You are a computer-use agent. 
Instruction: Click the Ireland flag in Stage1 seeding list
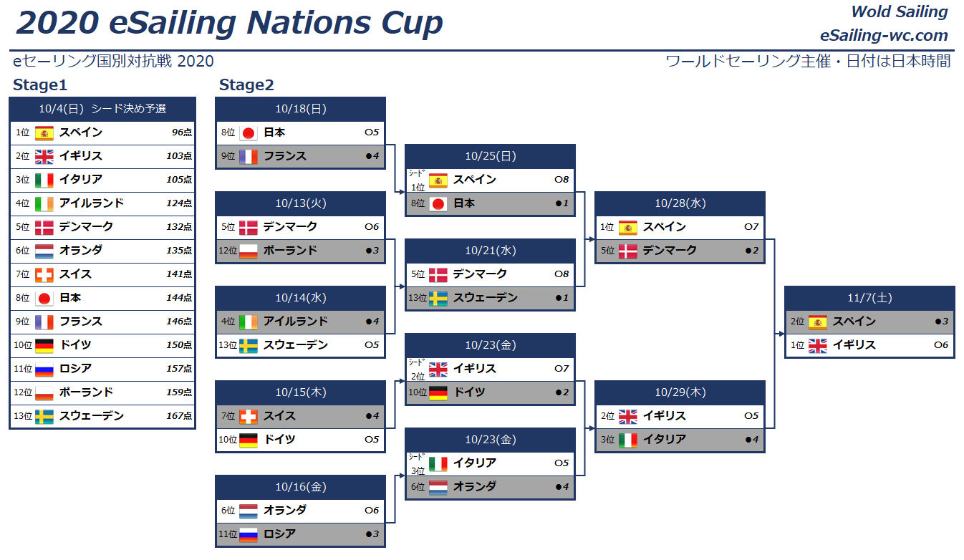(x=44, y=203)
